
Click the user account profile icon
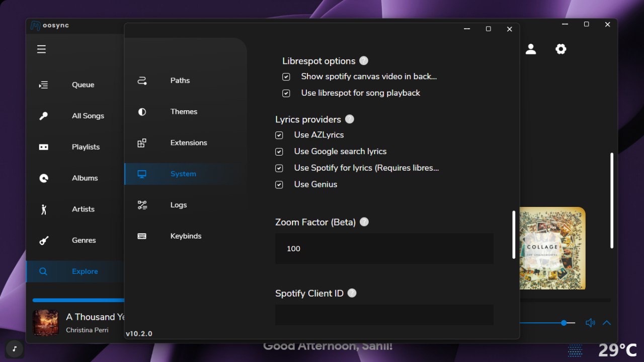(531, 49)
